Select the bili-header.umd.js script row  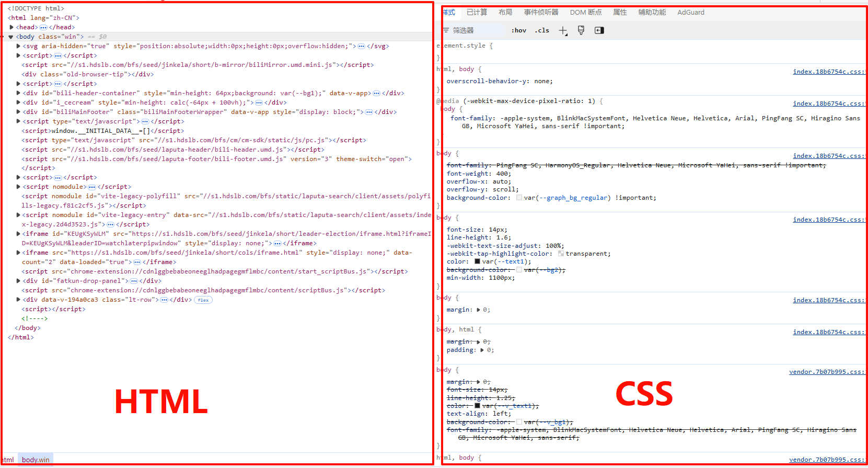pos(173,150)
